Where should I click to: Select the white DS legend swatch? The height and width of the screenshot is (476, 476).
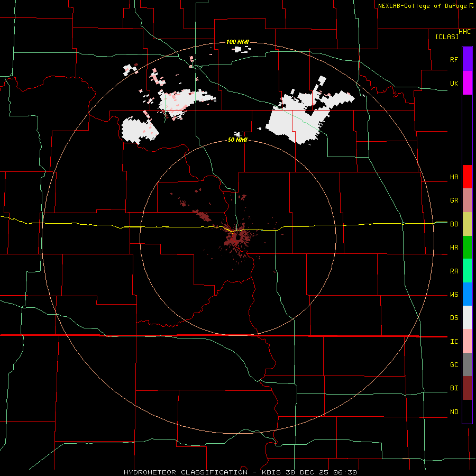(467, 317)
